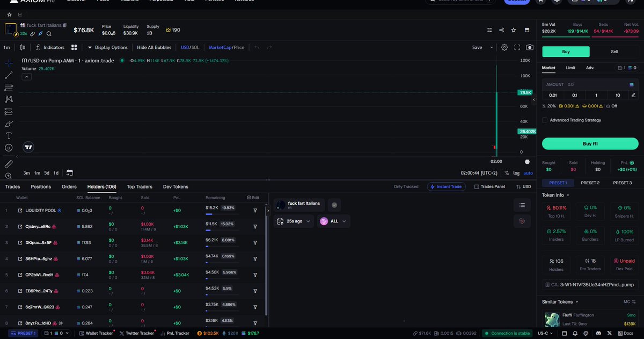Open the 25s ago time dropdown
This screenshot has width=644, height=339.
294,221
